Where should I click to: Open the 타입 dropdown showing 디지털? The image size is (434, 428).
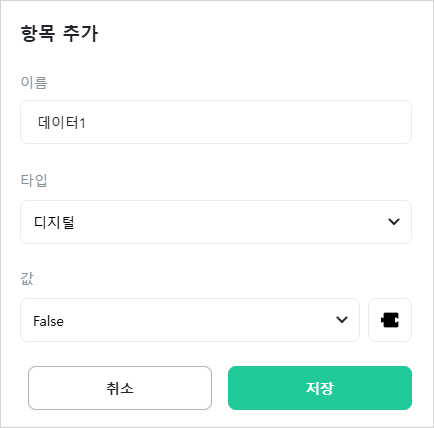pyautogui.click(x=216, y=222)
